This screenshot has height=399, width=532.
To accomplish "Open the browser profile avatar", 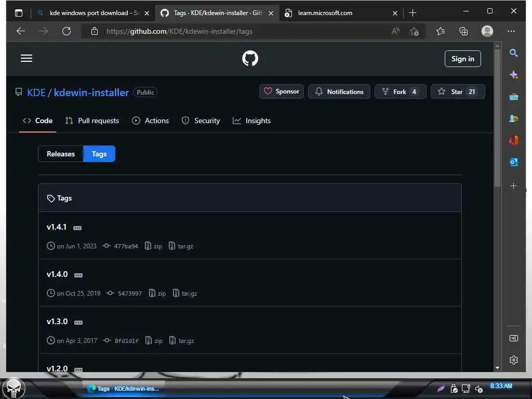I will (487, 31).
